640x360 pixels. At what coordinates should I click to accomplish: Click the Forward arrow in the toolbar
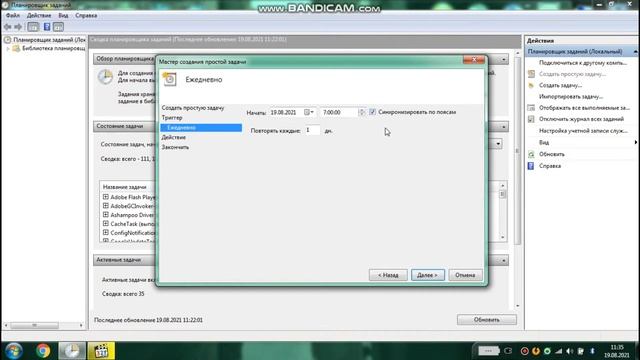(x=18, y=27)
